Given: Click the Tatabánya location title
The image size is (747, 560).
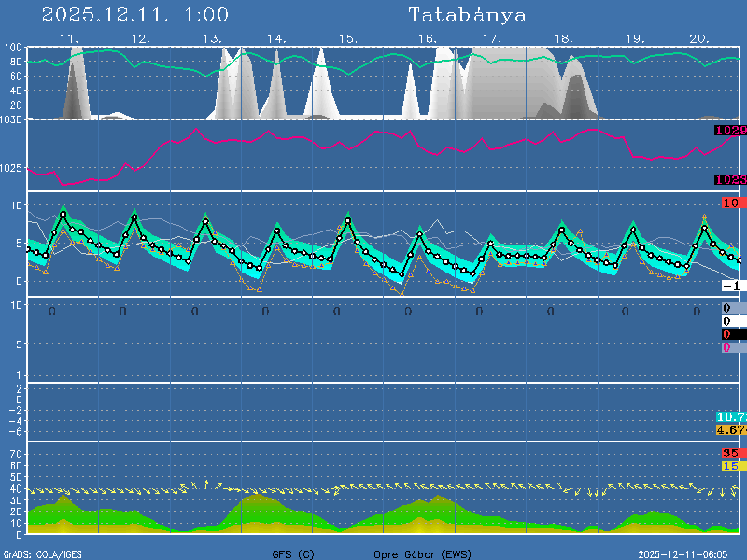Looking at the screenshot, I should (x=467, y=15).
